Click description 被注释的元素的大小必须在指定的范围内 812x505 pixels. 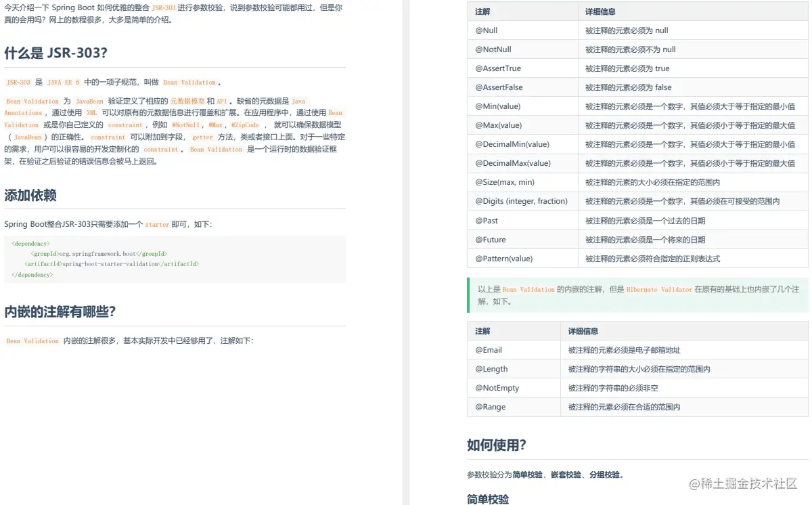tap(653, 182)
